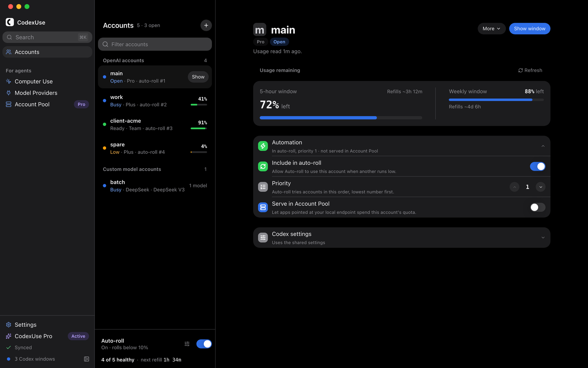
Task: Increase priority with the up arrow
Action: pos(514,187)
